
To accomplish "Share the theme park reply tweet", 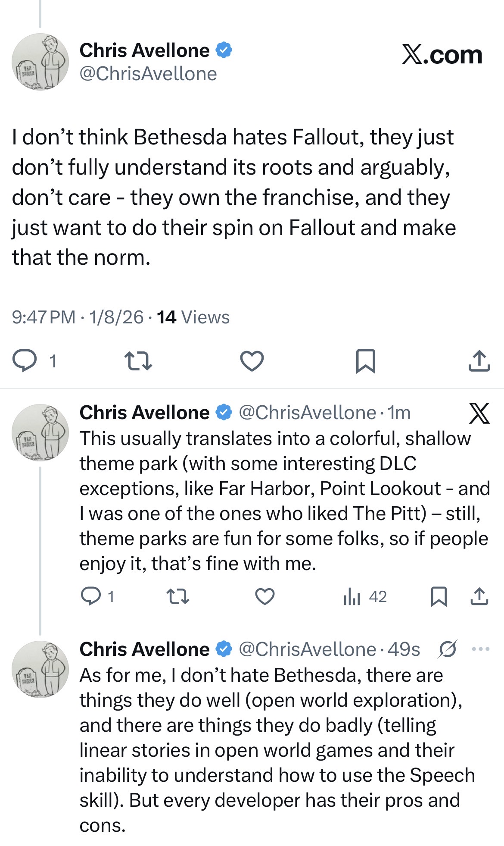I will tap(479, 597).
